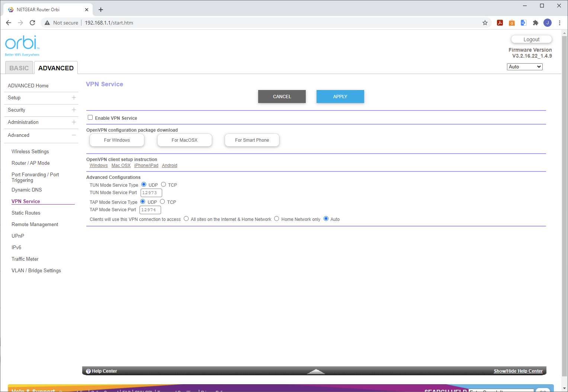Screen dimensions: 568x392
Task: Expand the Setup menu section
Action: coord(74,97)
